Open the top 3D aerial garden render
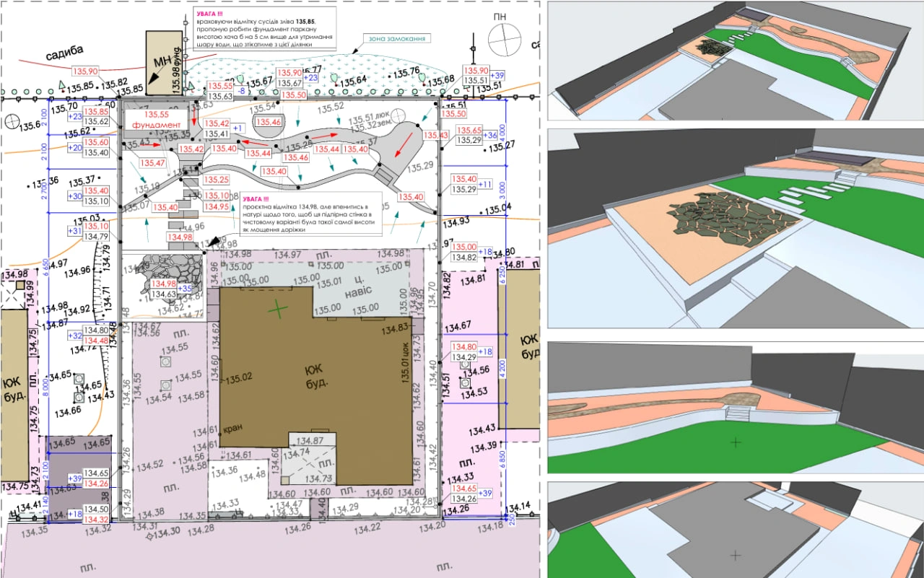The image size is (924, 578). point(735,60)
